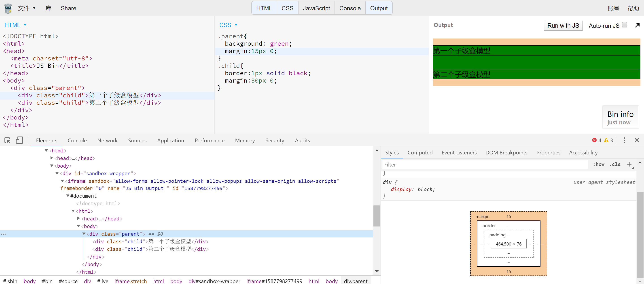Switch to the Performance tab
The height and width of the screenshot is (284, 644).
[x=210, y=140]
